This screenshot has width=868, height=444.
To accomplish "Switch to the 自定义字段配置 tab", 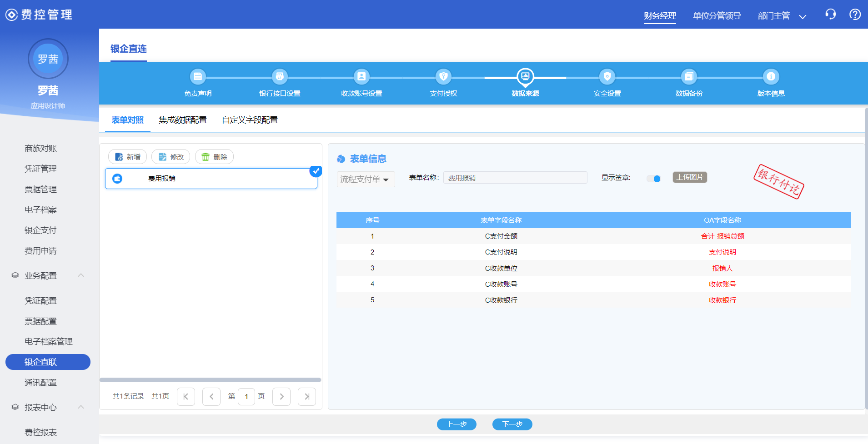I will (x=250, y=120).
